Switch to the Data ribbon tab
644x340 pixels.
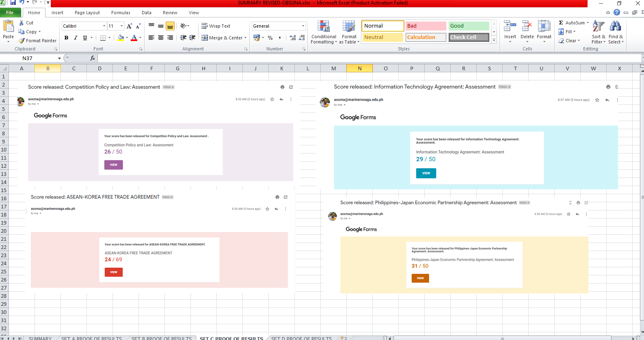pos(147,13)
